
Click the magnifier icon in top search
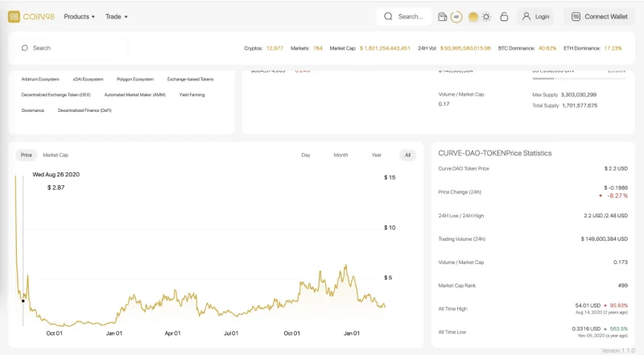click(388, 16)
